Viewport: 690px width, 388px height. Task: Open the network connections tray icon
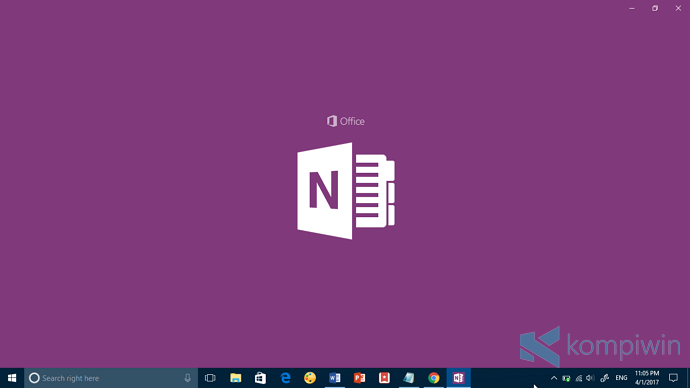pyautogui.click(x=579, y=378)
